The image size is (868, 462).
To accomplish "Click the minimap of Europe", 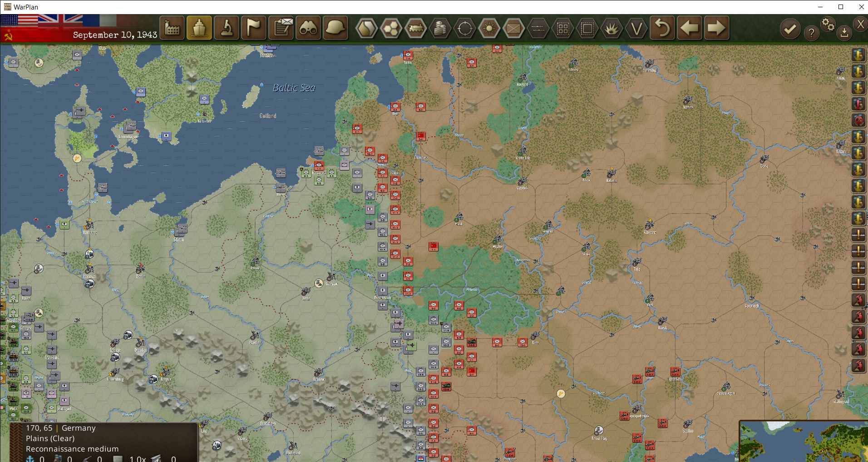I will point(804,442).
